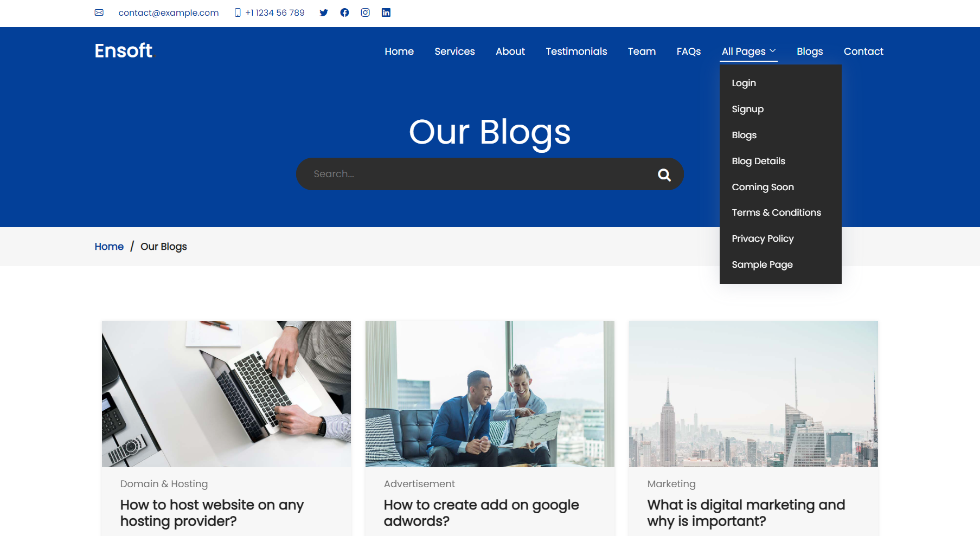Open the digital marketing article title
Screen dimensions: 980x536
(746, 513)
